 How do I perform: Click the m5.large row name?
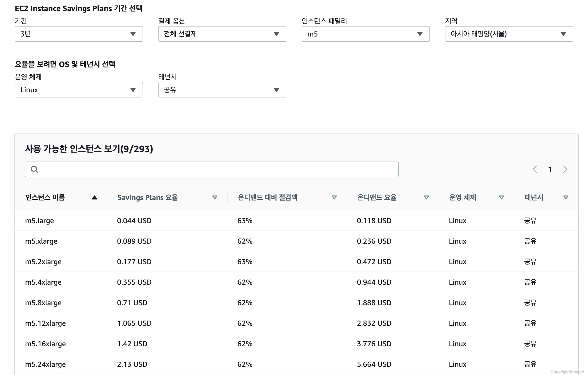[x=40, y=221]
